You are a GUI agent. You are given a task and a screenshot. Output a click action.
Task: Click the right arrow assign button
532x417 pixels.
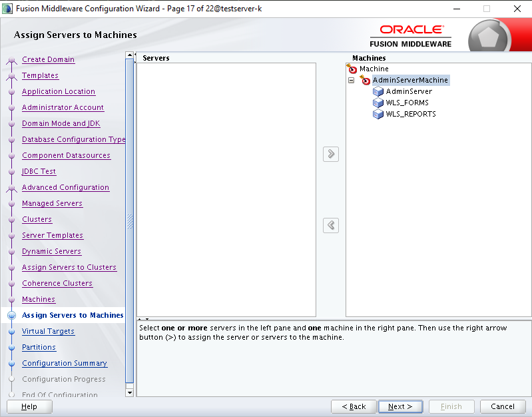[x=331, y=154]
